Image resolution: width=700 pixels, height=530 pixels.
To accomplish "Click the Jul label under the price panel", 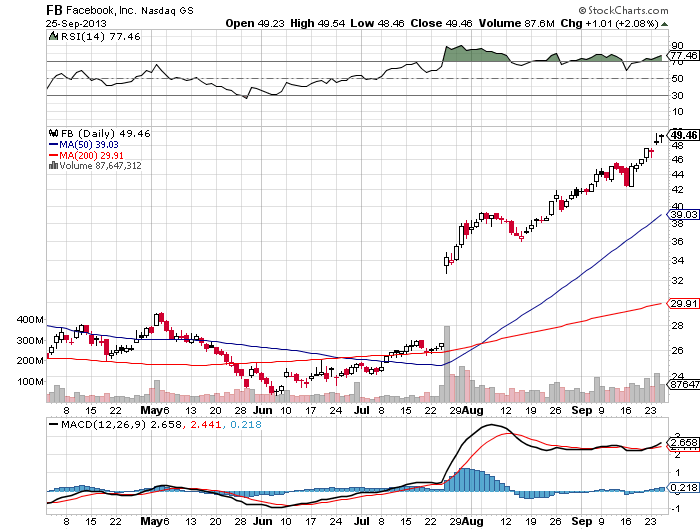I will click(x=362, y=410).
